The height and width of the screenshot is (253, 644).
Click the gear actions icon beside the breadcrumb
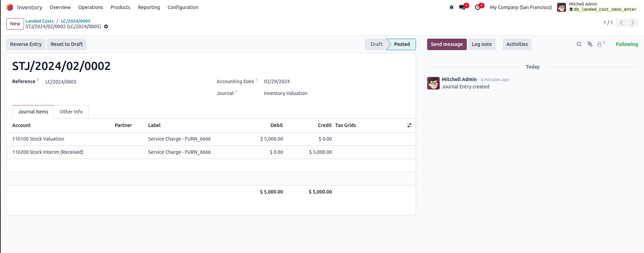coord(106,26)
